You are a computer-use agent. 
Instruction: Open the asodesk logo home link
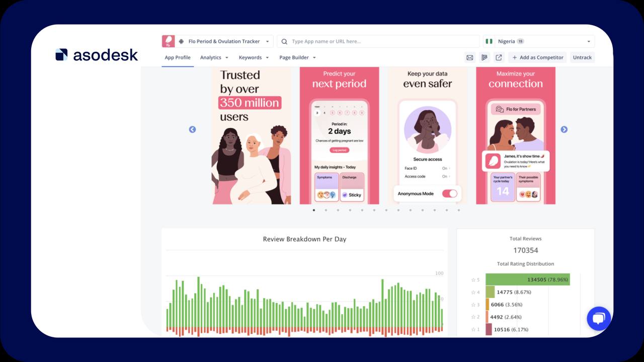(97, 55)
